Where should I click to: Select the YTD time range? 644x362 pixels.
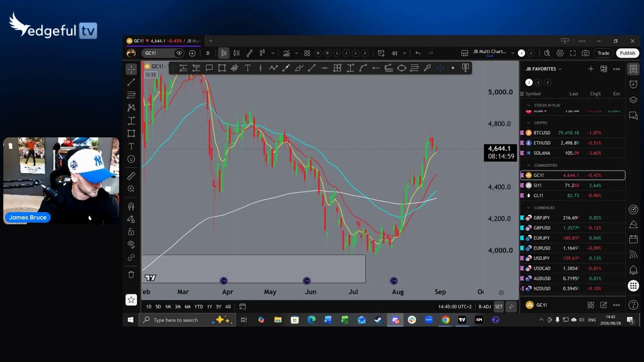coord(199,307)
